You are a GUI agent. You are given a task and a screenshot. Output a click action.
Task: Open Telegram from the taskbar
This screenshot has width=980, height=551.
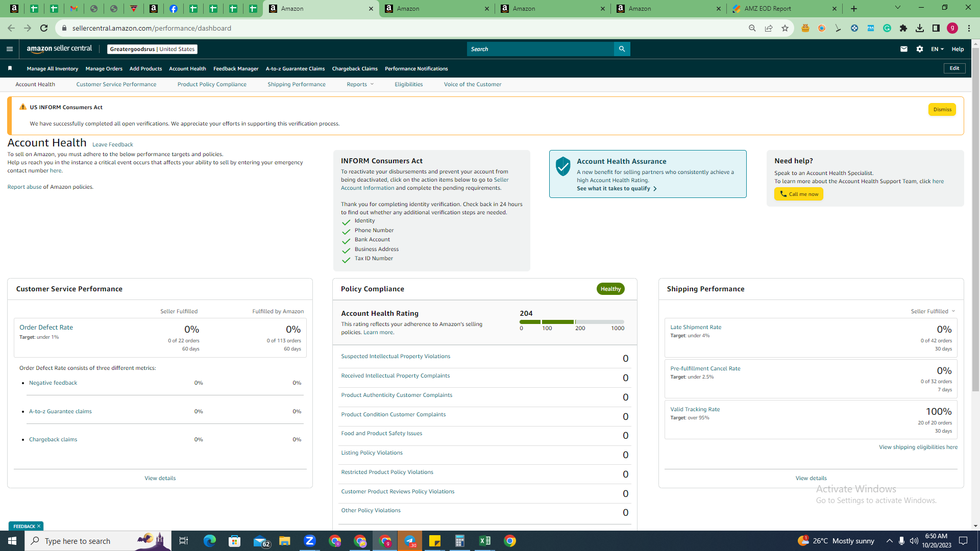coord(410,541)
